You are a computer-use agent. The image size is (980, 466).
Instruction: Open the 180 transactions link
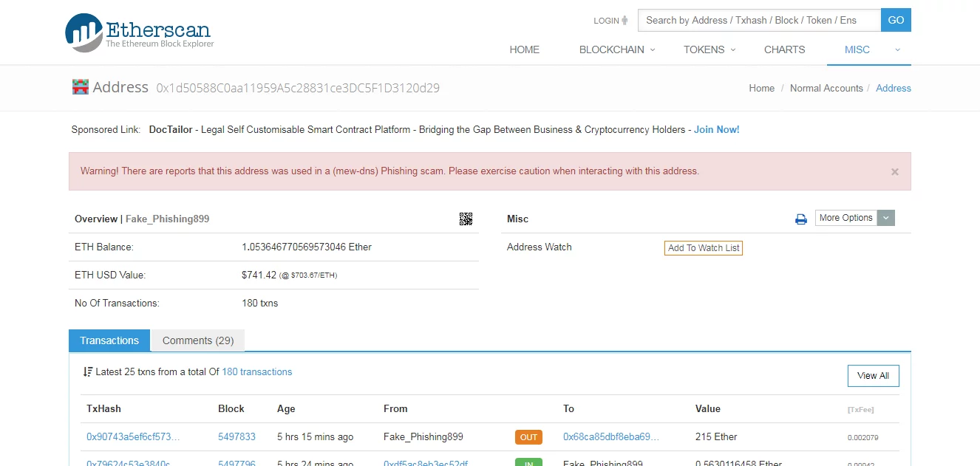pos(257,372)
